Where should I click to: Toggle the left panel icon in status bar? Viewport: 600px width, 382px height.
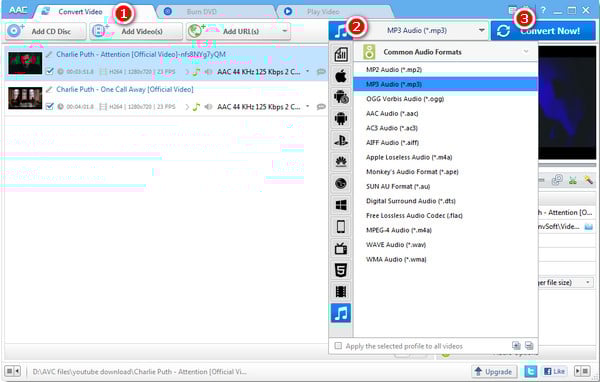[x=12, y=371]
